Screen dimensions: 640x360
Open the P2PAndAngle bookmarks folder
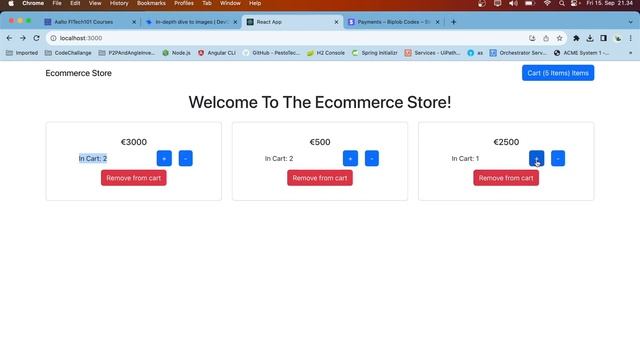(127, 53)
